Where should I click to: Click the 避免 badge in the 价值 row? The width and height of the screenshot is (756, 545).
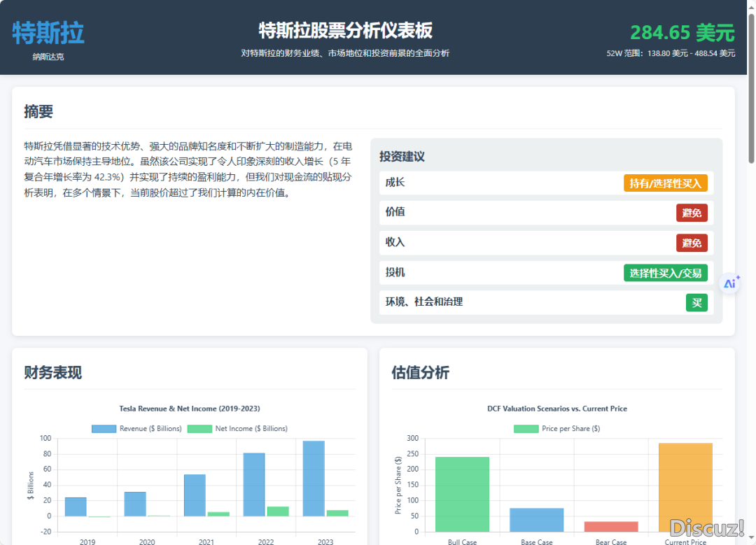point(692,213)
